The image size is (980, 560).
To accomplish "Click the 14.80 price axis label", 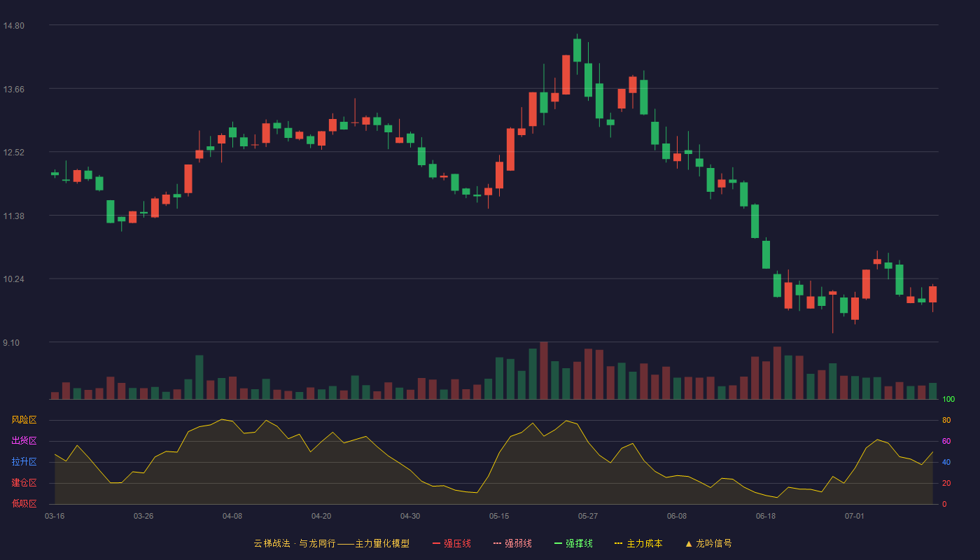I will tap(13, 26).
